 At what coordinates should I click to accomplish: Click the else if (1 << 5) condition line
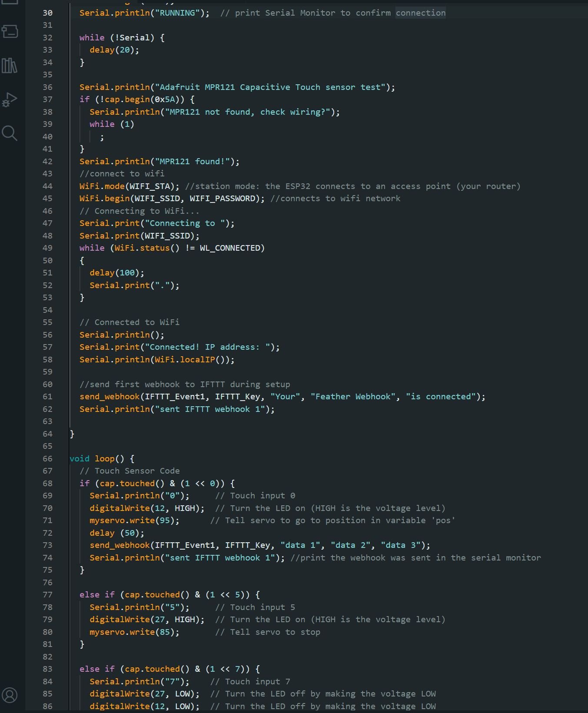[x=169, y=595]
